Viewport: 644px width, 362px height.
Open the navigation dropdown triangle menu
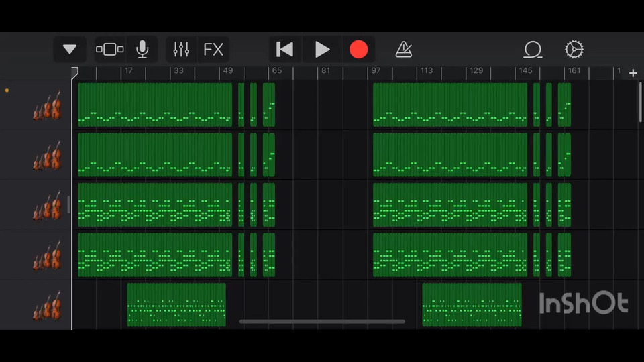point(69,49)
